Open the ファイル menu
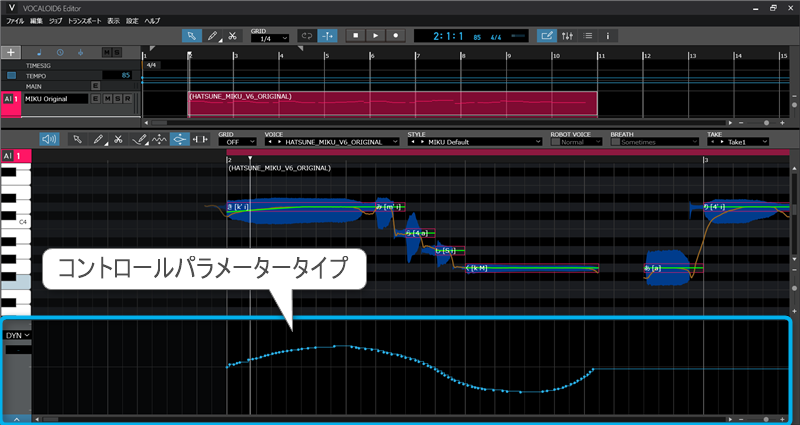Viewport: 800px width, 425px height. (x=15, y=21)
